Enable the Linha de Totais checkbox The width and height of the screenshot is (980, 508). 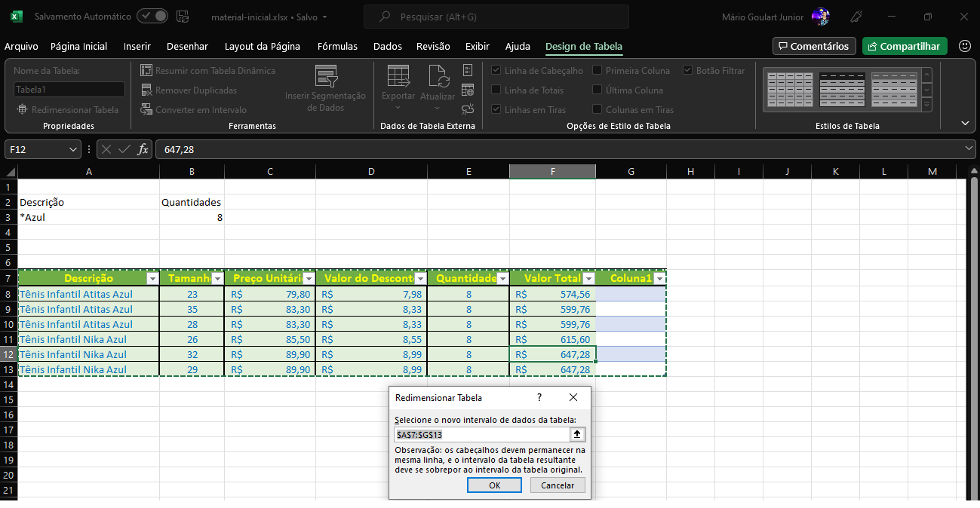tap(496, 90)
